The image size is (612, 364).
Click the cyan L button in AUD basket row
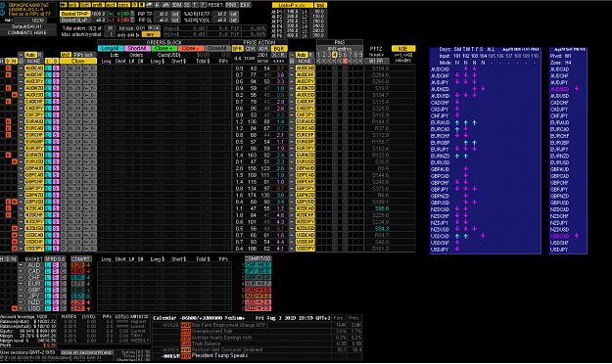point(48,265)
